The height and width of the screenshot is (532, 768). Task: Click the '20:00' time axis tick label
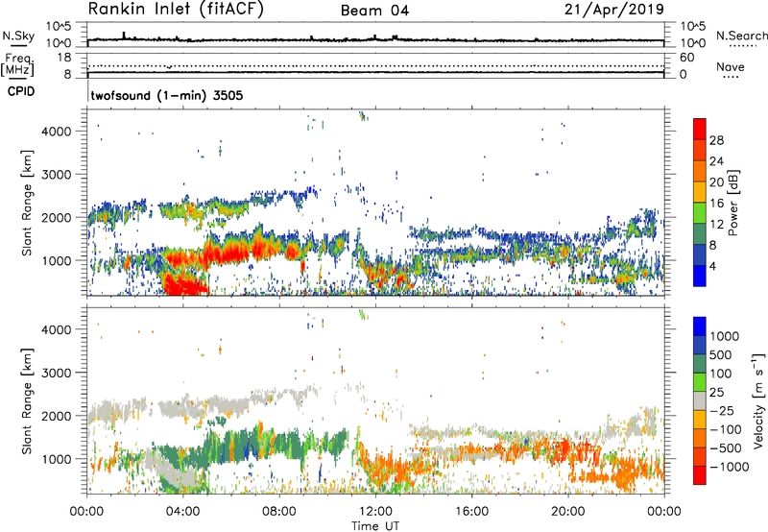(567, 512)
